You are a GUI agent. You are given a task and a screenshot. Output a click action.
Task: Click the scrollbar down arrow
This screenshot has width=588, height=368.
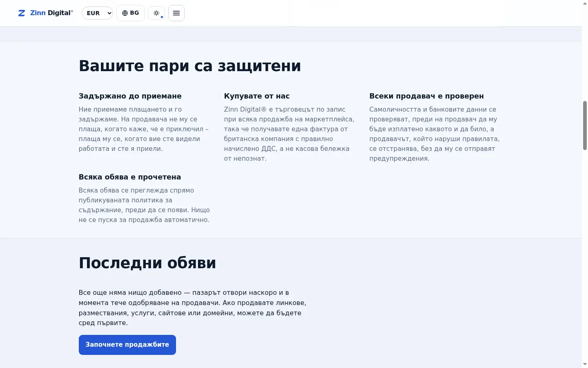point(585,364)
